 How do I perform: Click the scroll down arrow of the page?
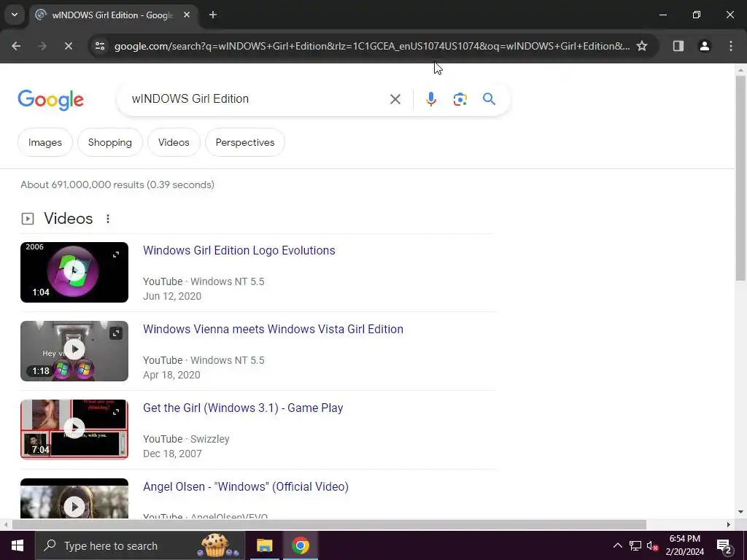pos(740,512)
